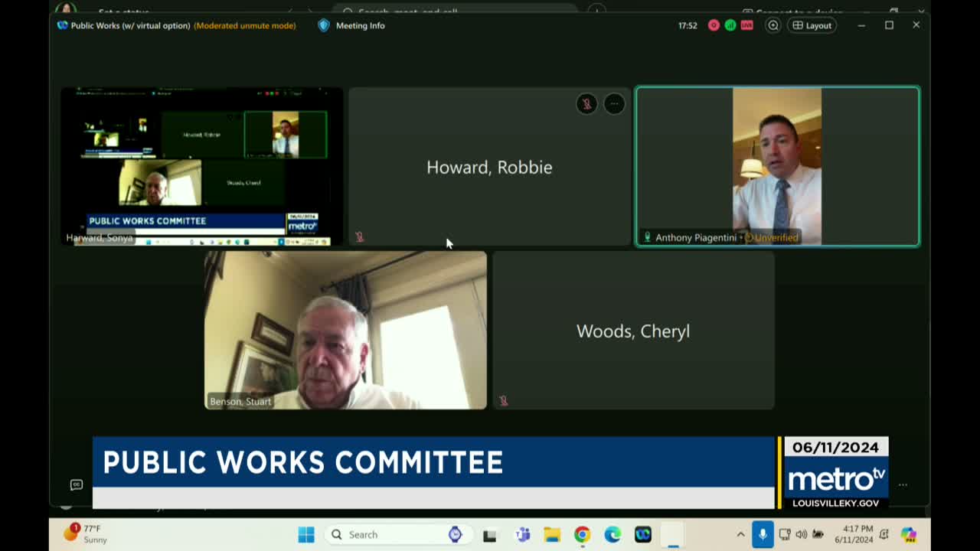The image size is (980, 551).
Task: Show hidden system tray icons
Action: click(740, 534)
